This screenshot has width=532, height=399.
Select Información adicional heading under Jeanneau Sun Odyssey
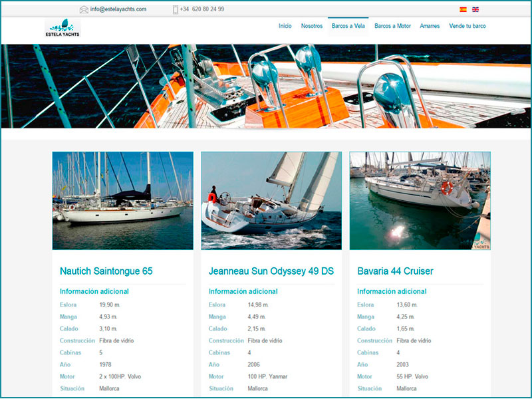click(243, 291)
